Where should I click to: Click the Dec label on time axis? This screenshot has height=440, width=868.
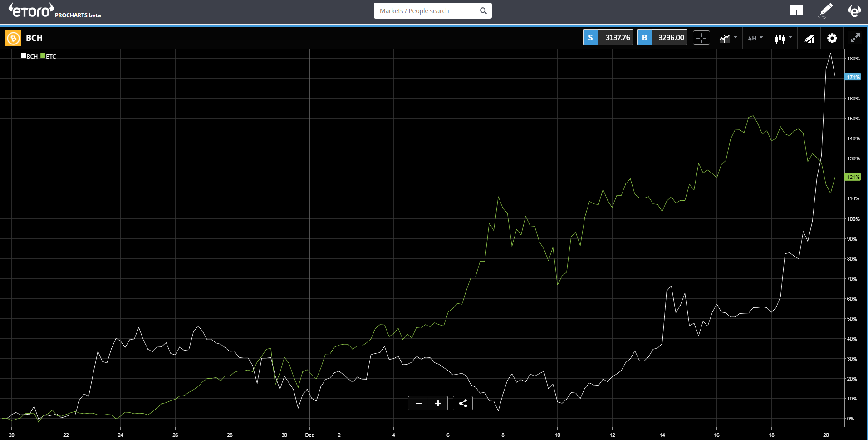(x=309, y=435)
